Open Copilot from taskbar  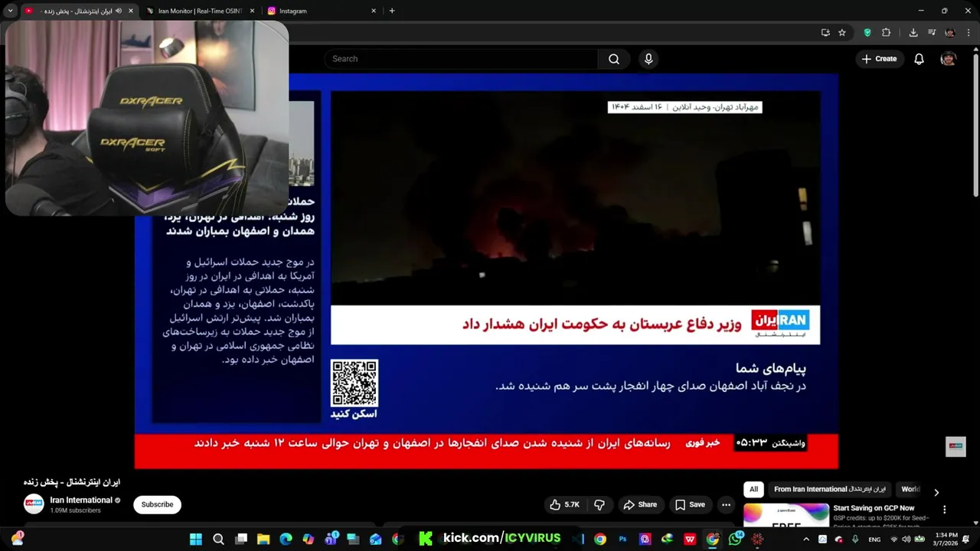point(309,540)
